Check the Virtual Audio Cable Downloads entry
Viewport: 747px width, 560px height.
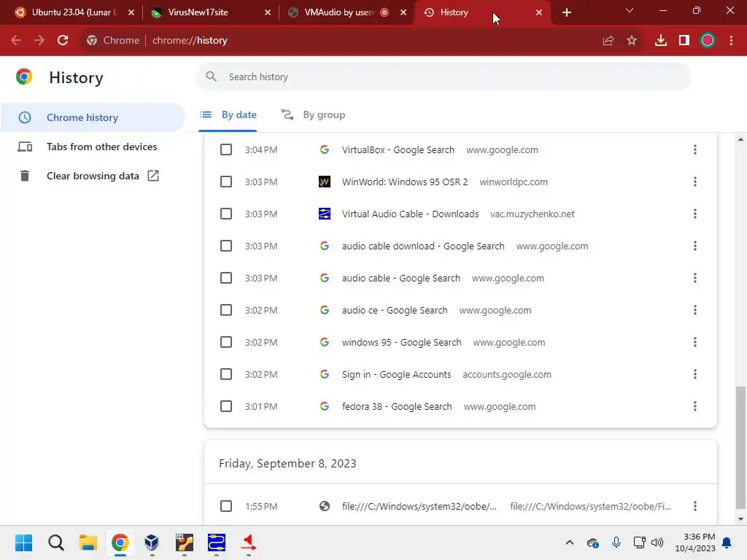(226, 214)
